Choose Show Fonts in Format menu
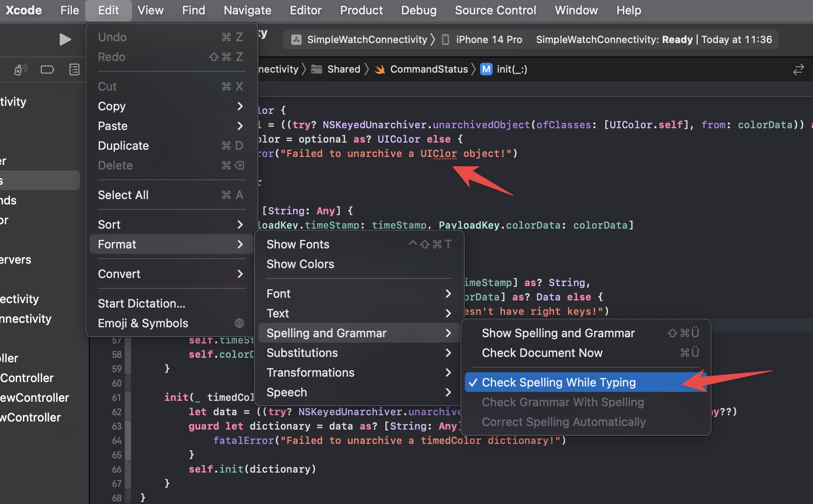The width and height of the screenshot is (813, 504). tap(359, 244)
